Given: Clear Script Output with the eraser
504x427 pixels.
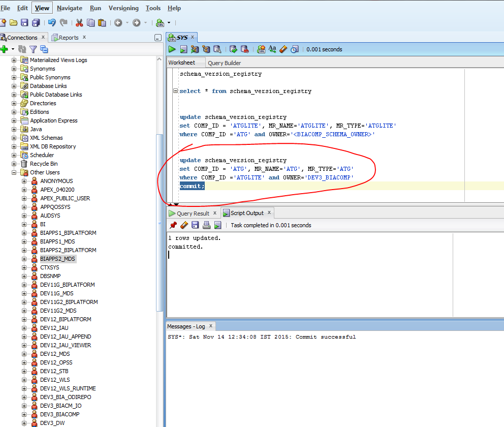Looking at the screenshot, I should tap(184, 225).
